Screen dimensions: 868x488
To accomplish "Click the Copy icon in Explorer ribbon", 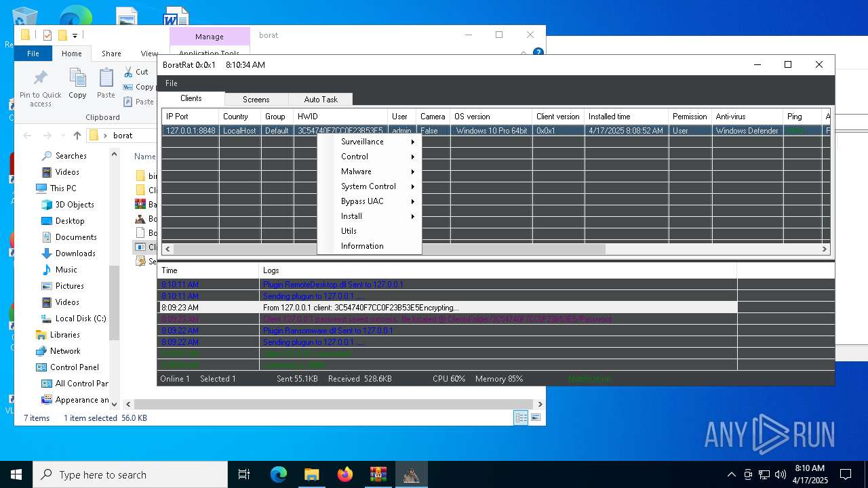I will click(77, 84).
